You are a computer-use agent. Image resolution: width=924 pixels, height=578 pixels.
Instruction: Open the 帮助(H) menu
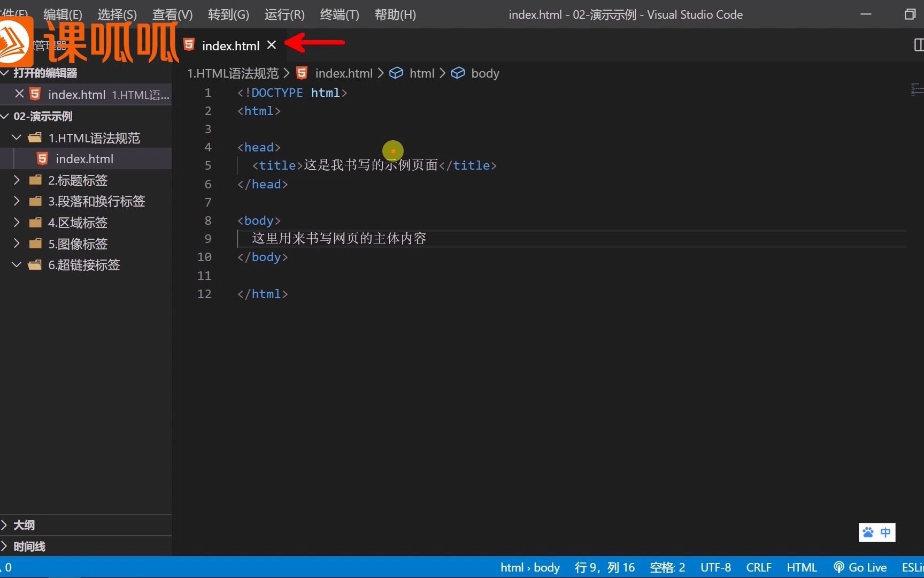coord(395,14)
